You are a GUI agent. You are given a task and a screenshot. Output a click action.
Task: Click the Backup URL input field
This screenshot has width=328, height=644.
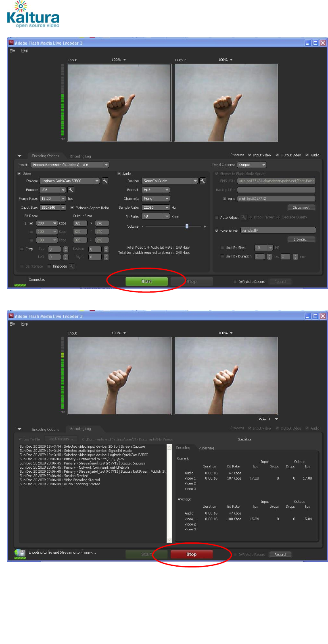[x=276, y=190]
